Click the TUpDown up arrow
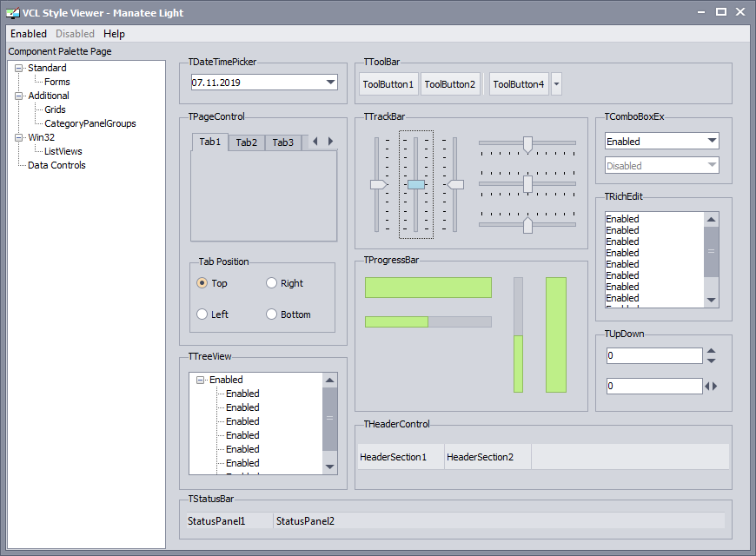Screen dimensions: 756x556 (711, 352)
